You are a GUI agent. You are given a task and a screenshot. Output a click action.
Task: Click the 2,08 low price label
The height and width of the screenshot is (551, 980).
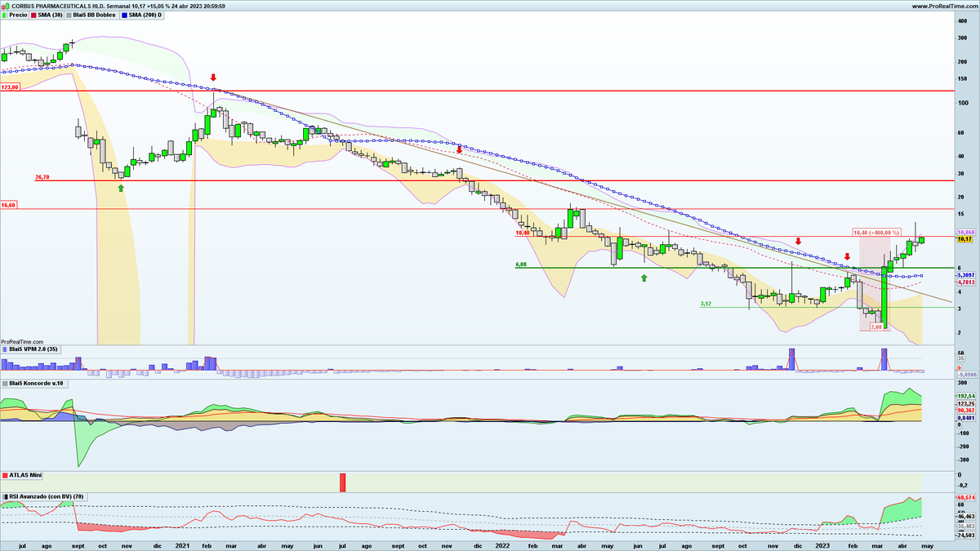click(876, 327)
